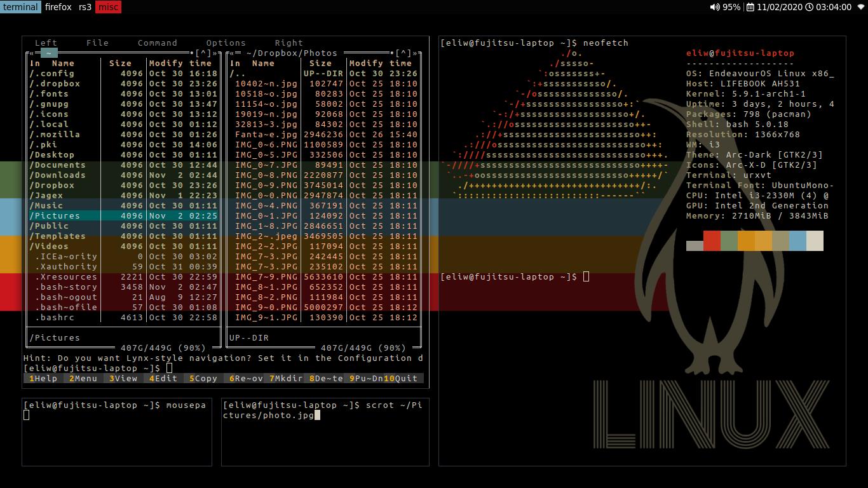Click the sort indicator in the left panel header
The height and width of the screenshot is (488, 868).
(x=34, y=64)
